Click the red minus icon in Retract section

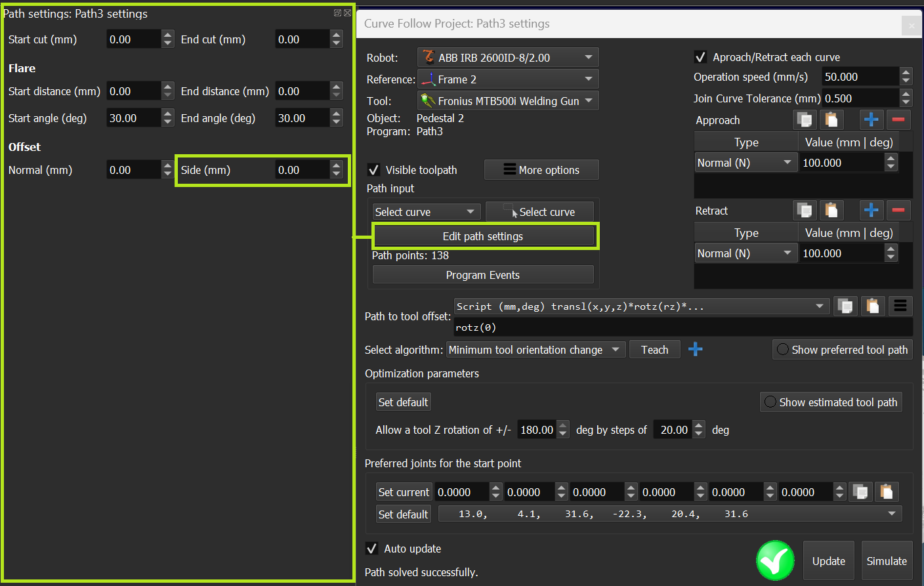(898, 211)
